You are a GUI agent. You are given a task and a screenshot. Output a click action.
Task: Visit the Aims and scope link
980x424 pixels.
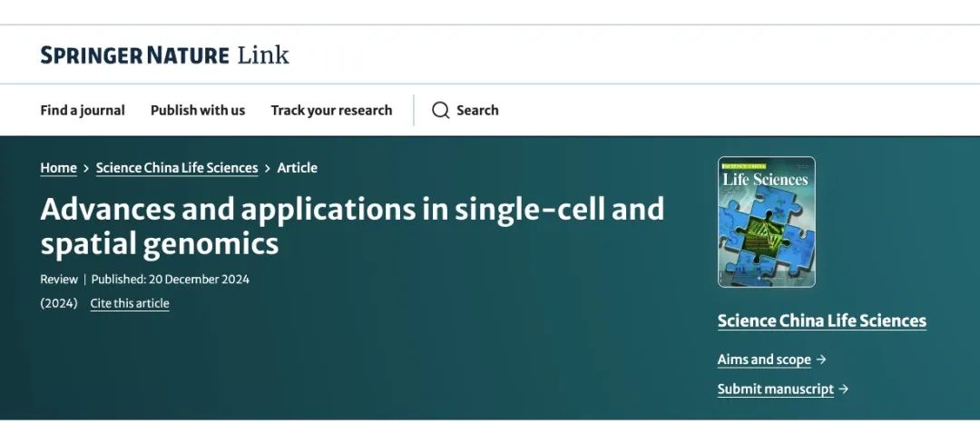point(764,360)
